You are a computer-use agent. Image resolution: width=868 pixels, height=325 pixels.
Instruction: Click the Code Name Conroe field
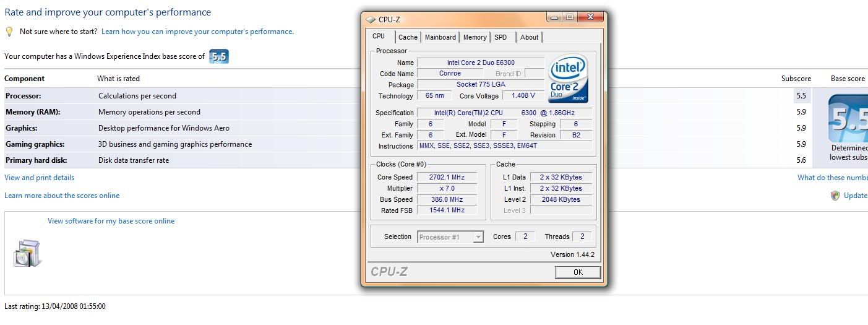[x=450, y=74]
